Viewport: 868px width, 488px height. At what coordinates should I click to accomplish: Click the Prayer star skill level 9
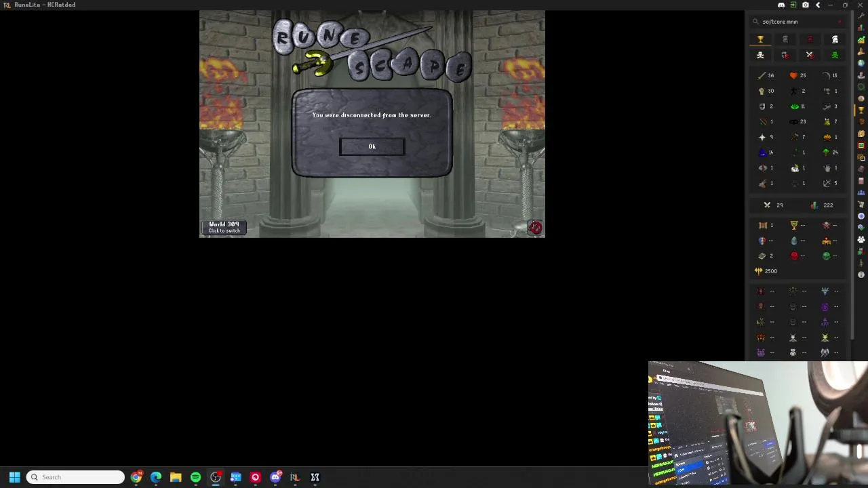click(766, 137)
